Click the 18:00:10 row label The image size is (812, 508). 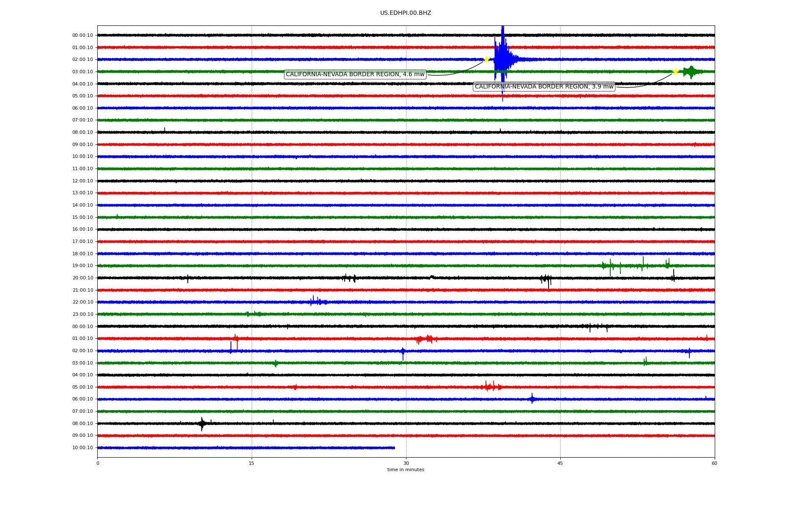point(82,254)
